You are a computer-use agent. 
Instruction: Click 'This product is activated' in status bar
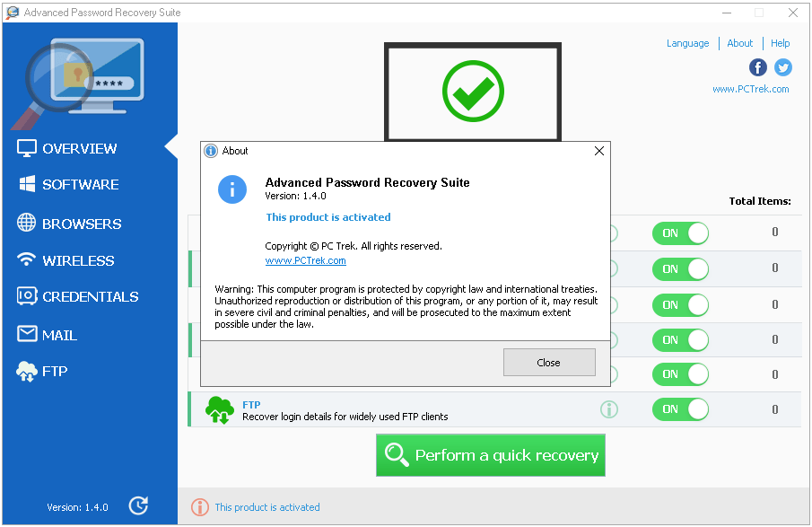(267, 507)
